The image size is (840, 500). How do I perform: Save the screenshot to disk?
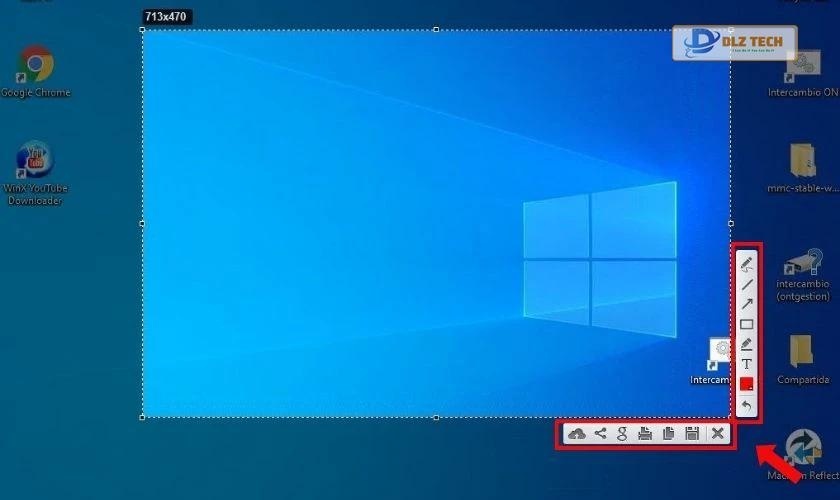(x=692, y=433)
